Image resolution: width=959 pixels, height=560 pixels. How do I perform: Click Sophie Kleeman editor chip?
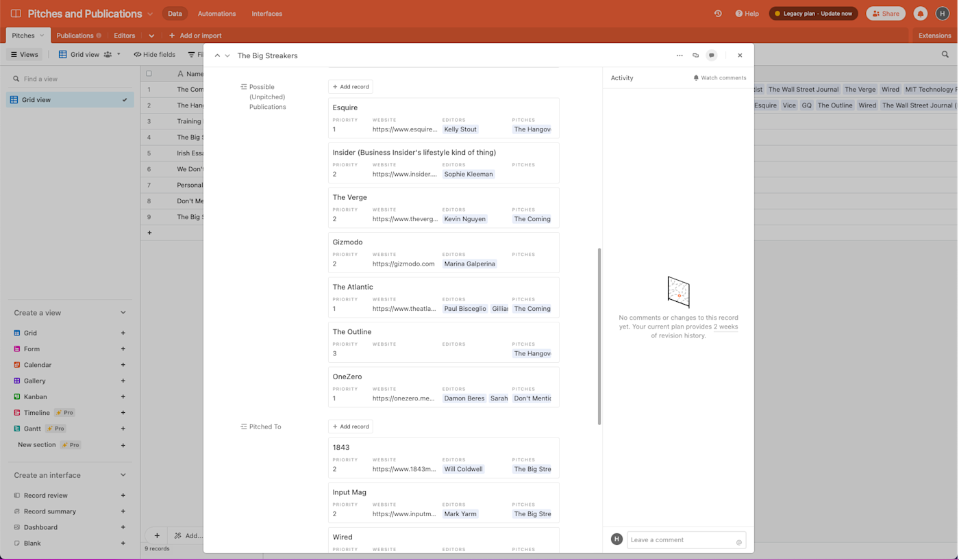pyautogui.click(x=469, y=174)
